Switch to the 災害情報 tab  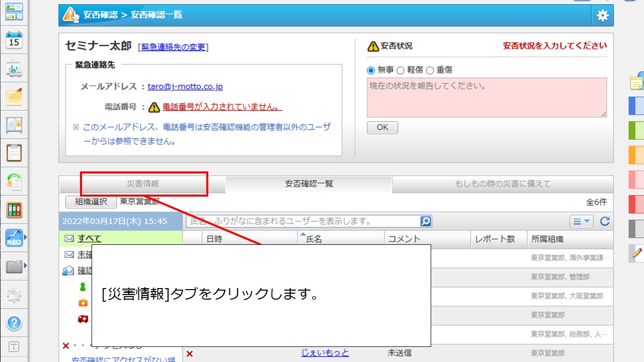[x=143, y=184]
